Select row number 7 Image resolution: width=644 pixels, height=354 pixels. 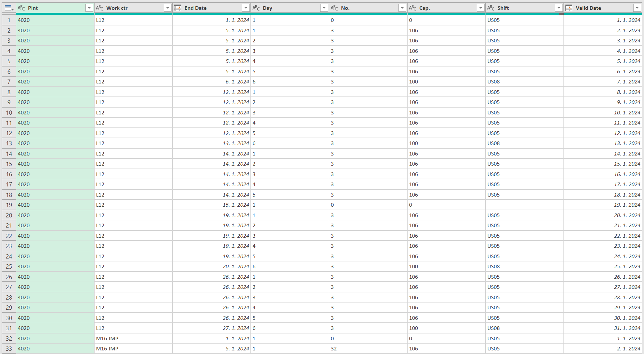point(9,81)
